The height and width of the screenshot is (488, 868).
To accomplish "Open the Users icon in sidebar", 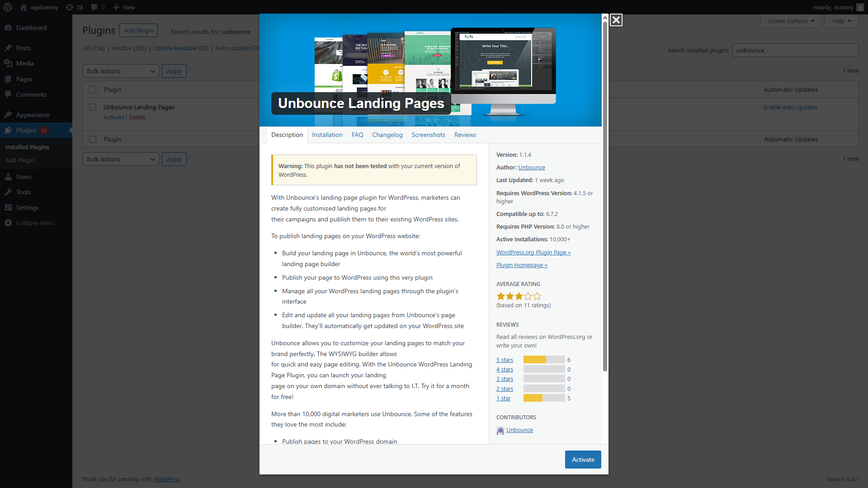I will point(8,177).
